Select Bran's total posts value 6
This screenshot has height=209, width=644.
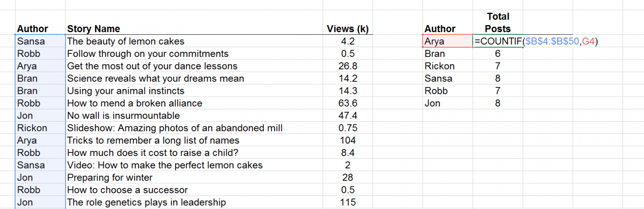point(498,54)
